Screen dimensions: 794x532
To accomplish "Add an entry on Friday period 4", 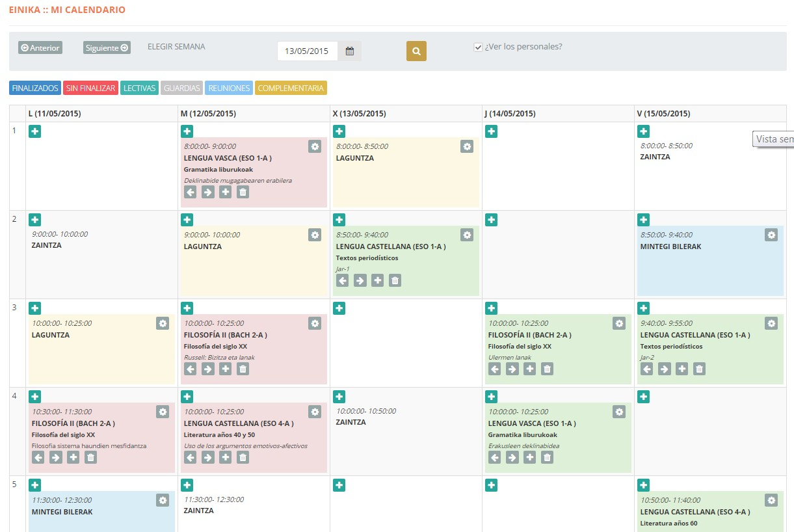I will pos(644,397).
